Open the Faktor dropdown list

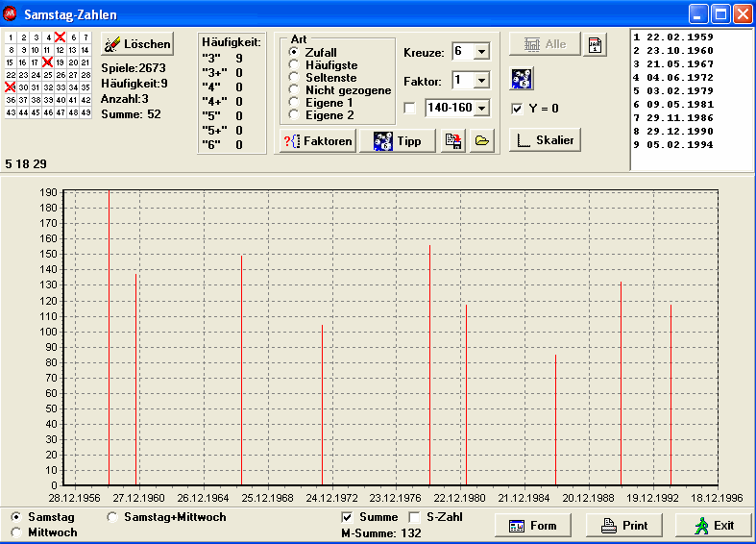[x=481, y=80]
